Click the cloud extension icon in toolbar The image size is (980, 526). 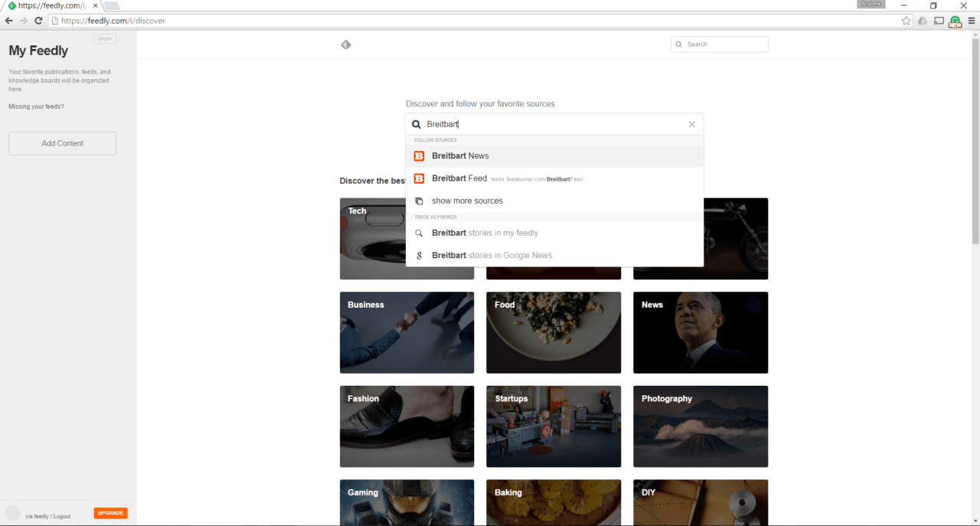coord(923,21)
